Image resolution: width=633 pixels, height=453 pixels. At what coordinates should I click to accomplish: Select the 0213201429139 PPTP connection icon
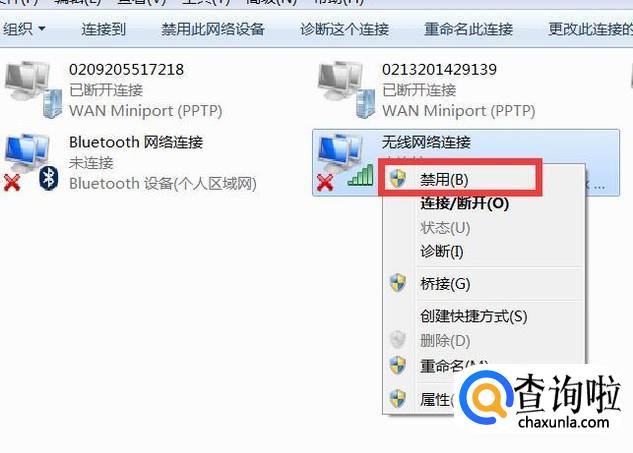346,90
